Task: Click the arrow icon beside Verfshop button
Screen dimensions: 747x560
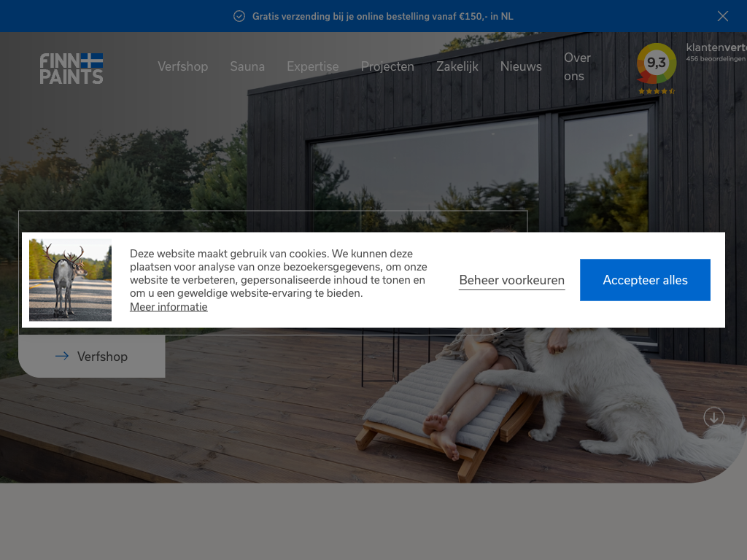Action: [62, 356]
